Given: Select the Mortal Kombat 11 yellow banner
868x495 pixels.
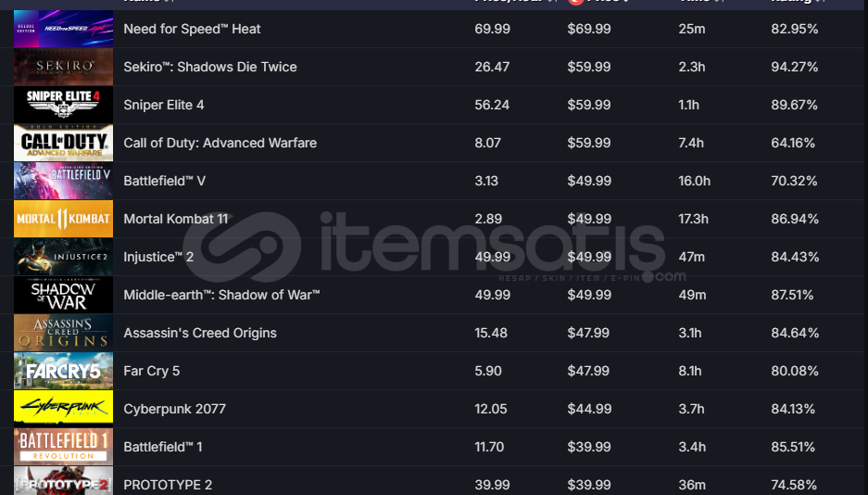Looking at the screenshot, I should (63, 219).
